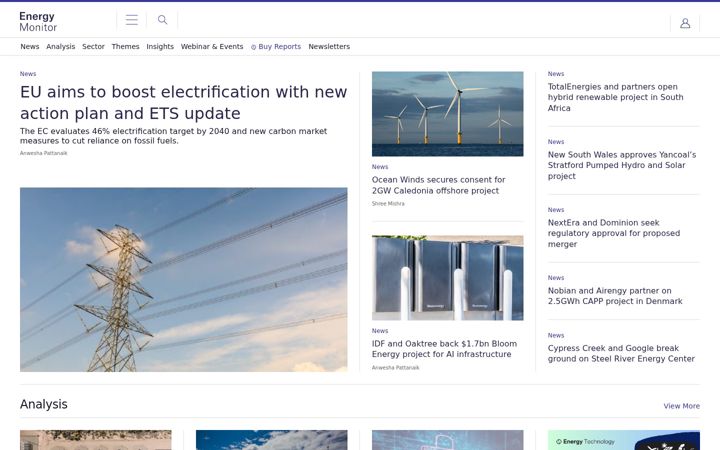Visit the Buy Reports link
This screenshot has width=720, height=450.
click(x=276, y=46)
